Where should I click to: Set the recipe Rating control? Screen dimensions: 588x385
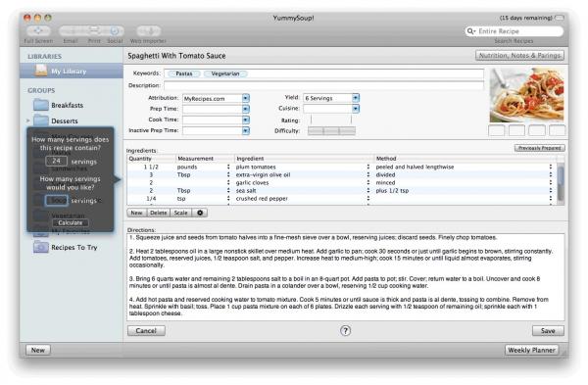coord(331,120)
